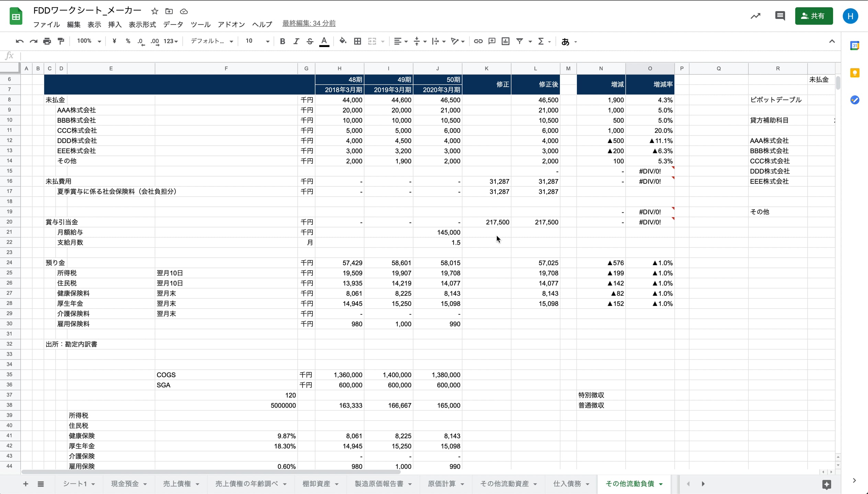Toggle bold formatting
Viewport: 868px width, 494px height.
(282, 42)
